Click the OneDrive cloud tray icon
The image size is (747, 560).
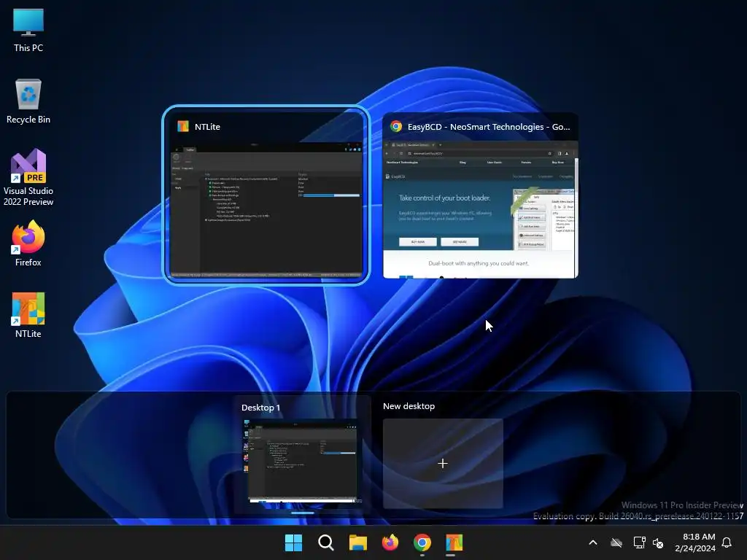(x=616, y=542)
